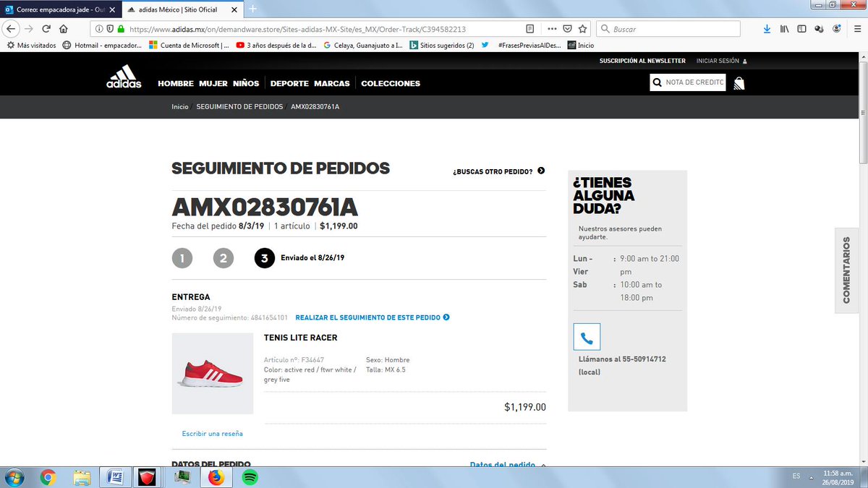
Task: Select order progress step 3
Action: 265,258
